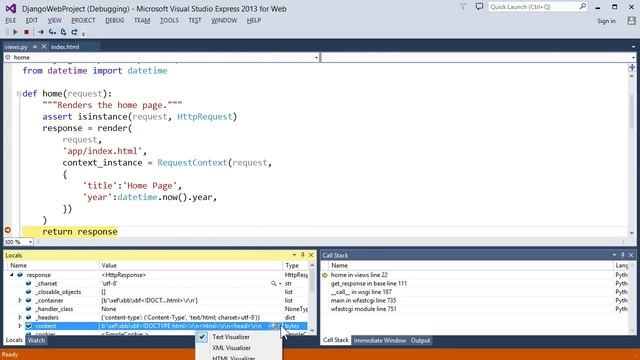Close the Call Stack panel
Viewport: 640px width, 360px height.
point(631,255)
